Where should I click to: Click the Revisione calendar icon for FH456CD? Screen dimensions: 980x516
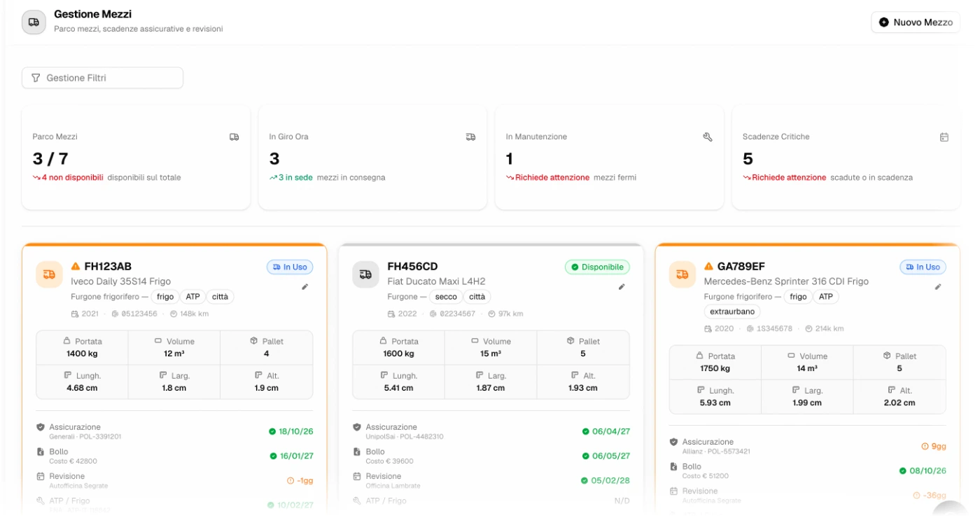pyautogui.click(x=357, y=476)
